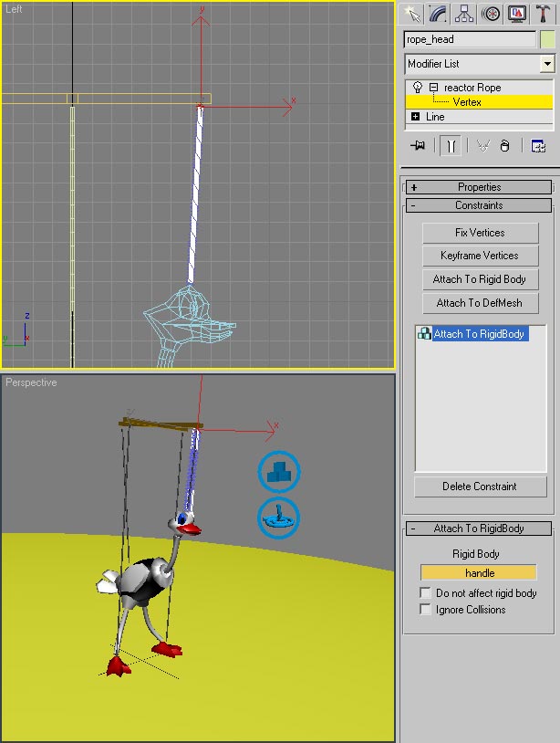
Task: Open the Create command panel tab
Action: coord(412,14)
